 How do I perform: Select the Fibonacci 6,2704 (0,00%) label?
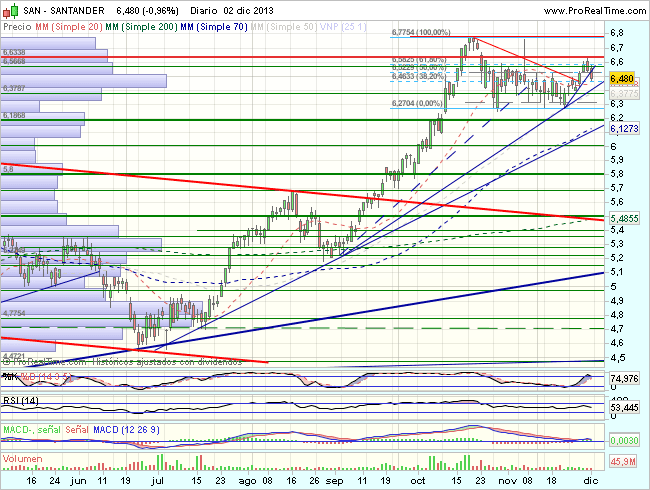click(417, 103)
